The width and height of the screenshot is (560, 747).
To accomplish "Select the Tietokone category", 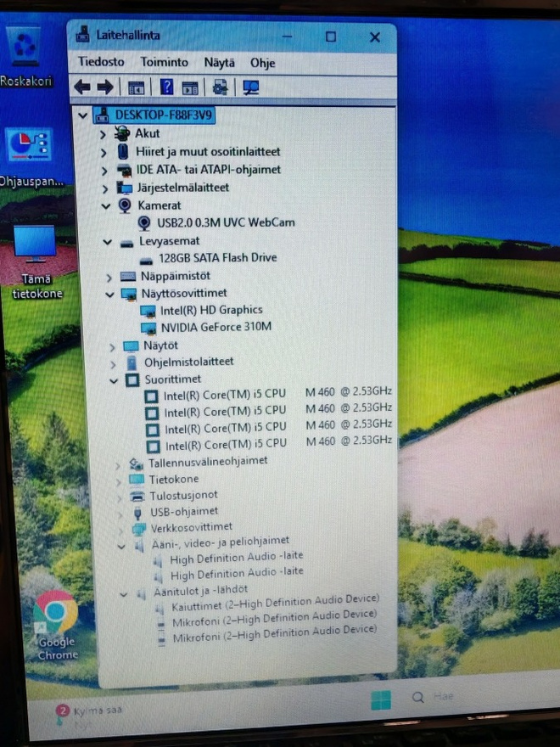I will coord(174,480).
